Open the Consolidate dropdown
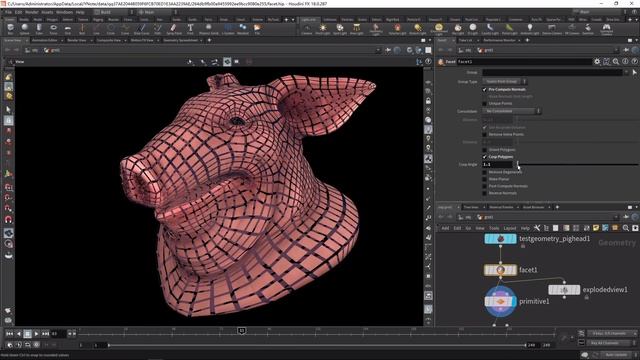Image resolution: width=640 pixels, height=360 pixels. point(511,111)
